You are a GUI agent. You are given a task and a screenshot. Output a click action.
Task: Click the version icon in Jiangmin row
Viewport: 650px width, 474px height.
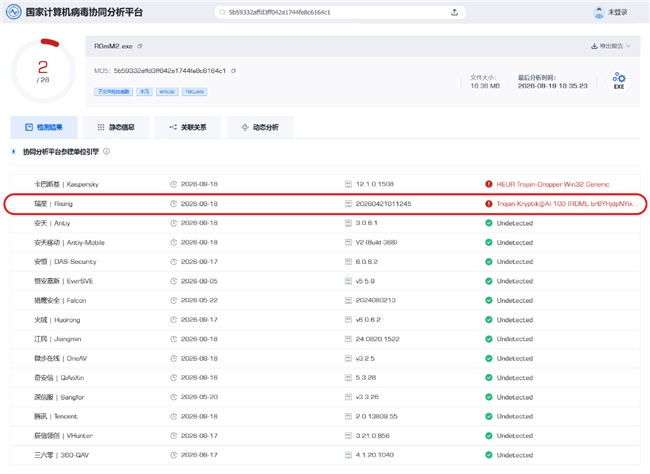pyautogui.click(x=348, y=339)
